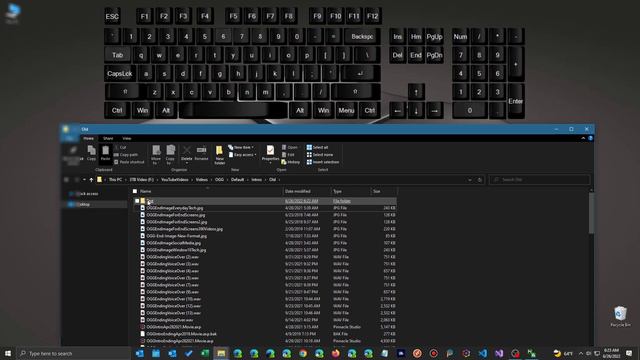Image resolution: width=640 pixels, height=360 pixels.
Task: Show hidden tray icons with the chevron
Action: 580,353
